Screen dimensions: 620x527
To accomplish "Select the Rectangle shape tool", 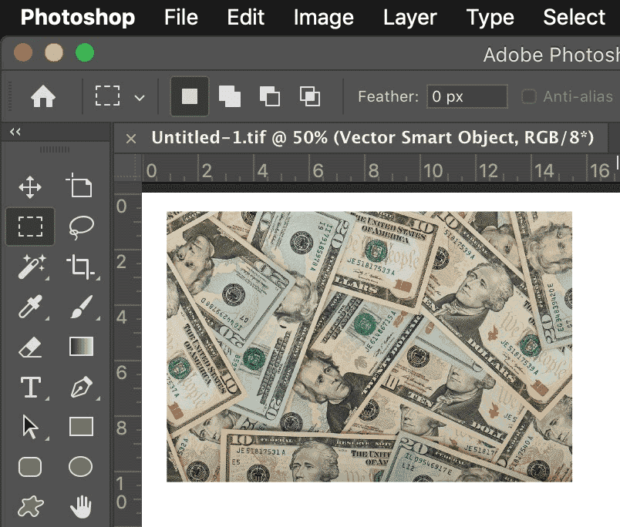I will point(81,427).
